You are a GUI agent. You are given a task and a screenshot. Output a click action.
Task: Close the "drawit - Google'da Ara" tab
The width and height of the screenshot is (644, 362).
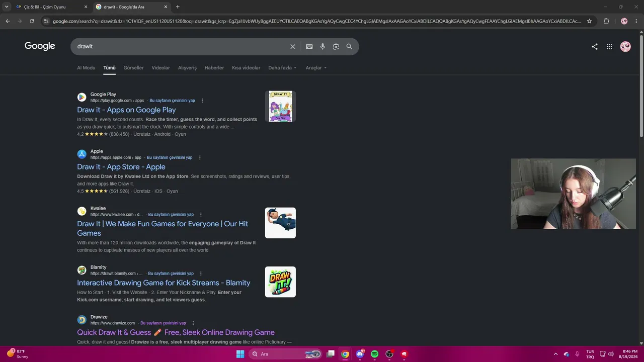[x=166, y=7]
